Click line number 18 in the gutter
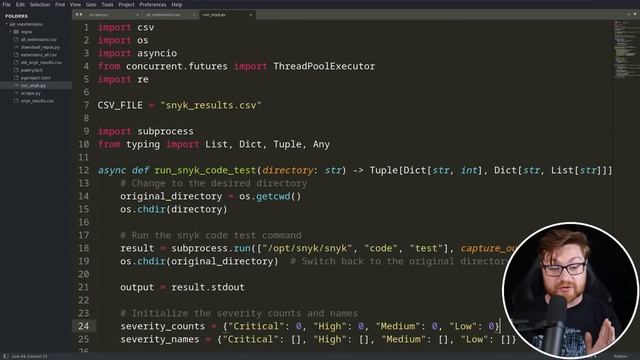This screenshot has height=360, width=640. (x=84, y=248)
